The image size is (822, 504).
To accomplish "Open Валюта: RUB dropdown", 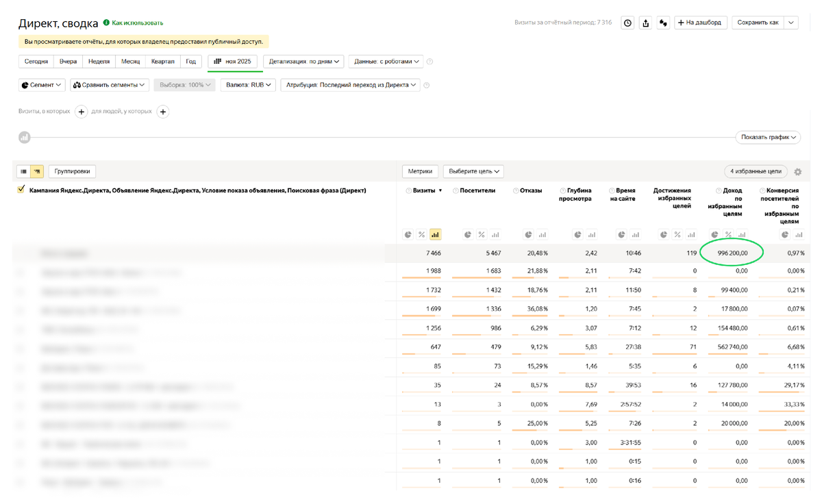I will pyautogui.click(x=249, y=85).
